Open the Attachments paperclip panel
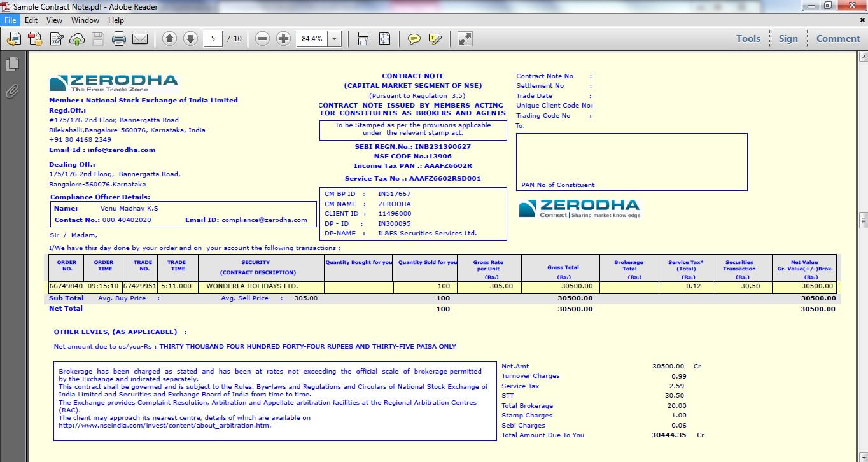The height and width of the screenshot is (462, 868). (x=12, y=91)
